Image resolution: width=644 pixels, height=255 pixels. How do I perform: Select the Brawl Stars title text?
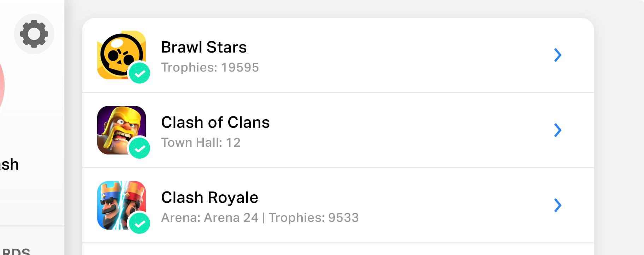pos(204,47)
